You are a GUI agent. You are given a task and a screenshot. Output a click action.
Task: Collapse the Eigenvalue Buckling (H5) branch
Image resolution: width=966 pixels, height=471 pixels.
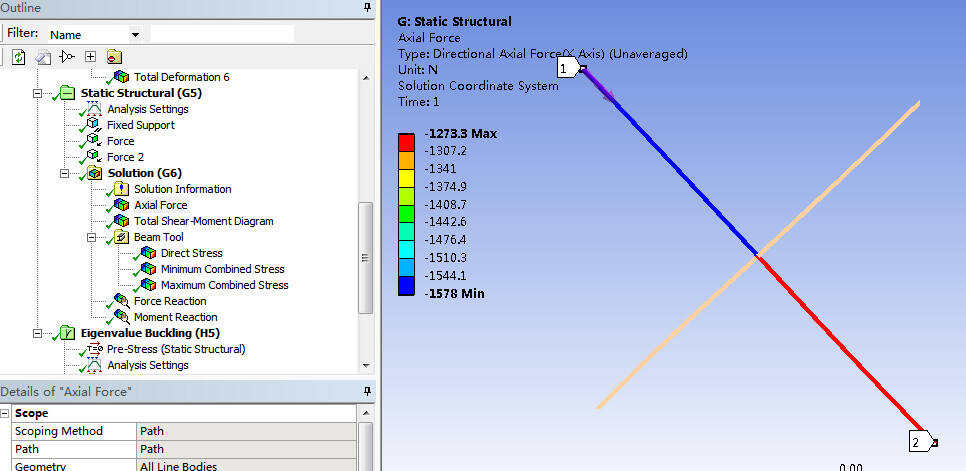tap(38, 333)
